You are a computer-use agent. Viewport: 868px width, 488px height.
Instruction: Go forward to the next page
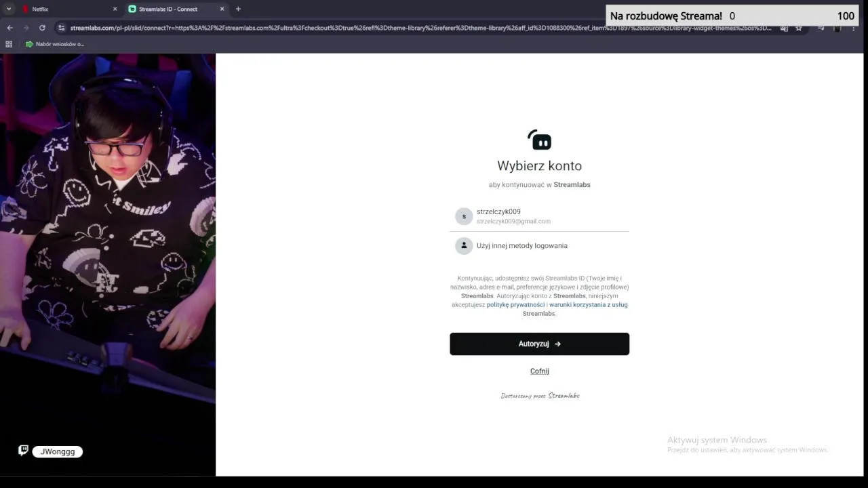[26, 28]
